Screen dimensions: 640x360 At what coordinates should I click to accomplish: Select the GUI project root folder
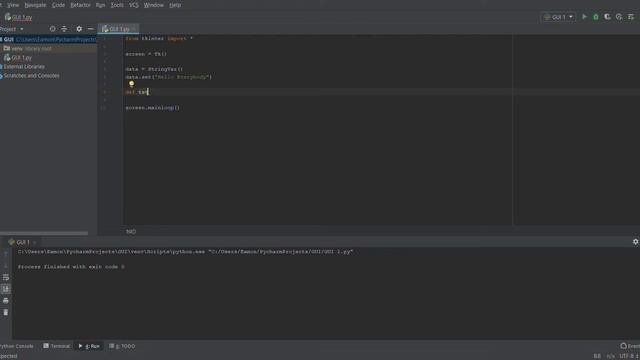pos(48,39)
